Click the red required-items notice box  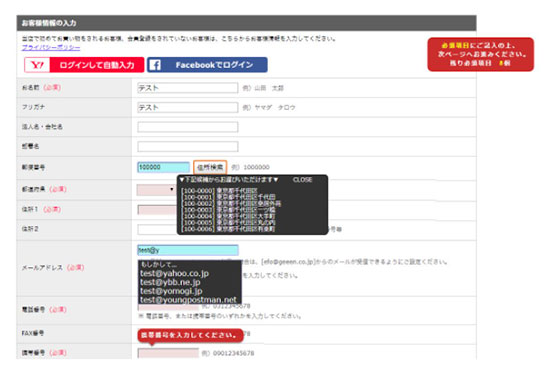click(481, 54)
